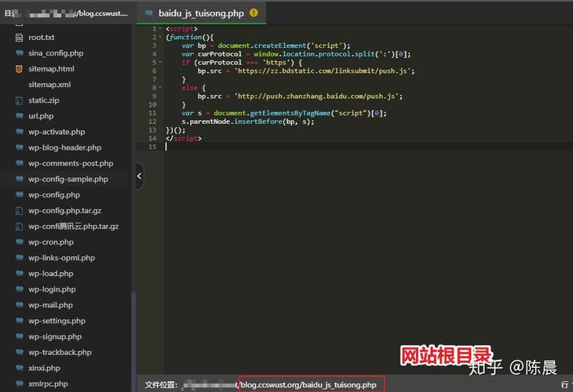Click the file location path in status bar
This screenshot has height=392, width=573.
tap(279, 385)
